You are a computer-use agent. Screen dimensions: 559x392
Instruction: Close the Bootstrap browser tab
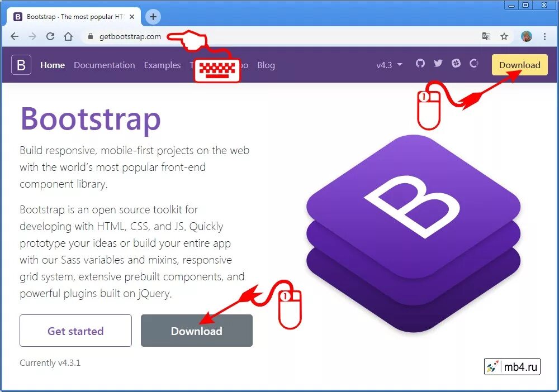coord(132,17)
